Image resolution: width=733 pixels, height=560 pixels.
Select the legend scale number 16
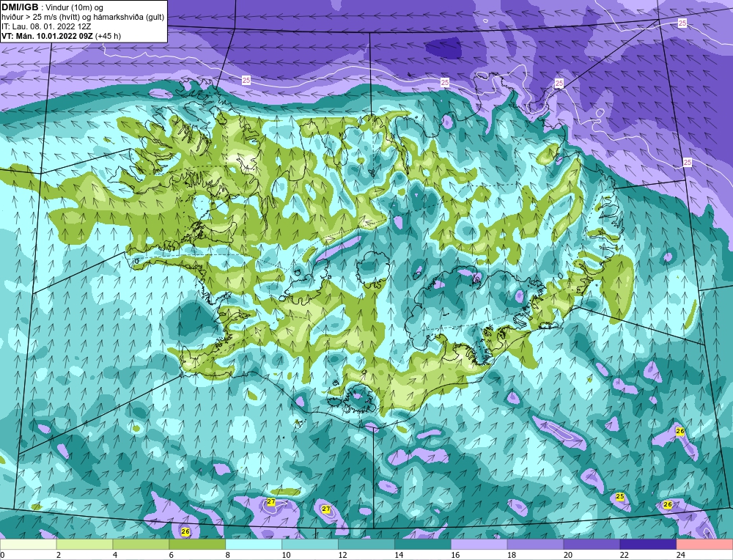tap(455, 555)
